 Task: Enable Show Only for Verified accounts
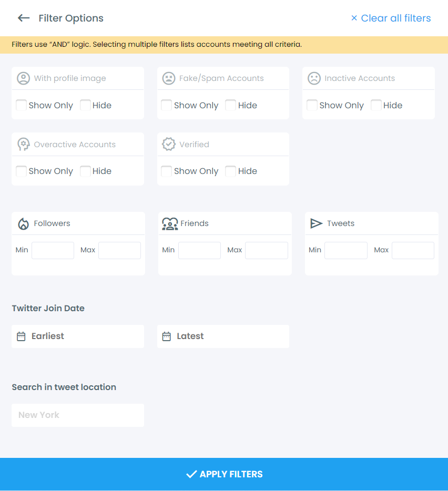(x=166, y=171)
